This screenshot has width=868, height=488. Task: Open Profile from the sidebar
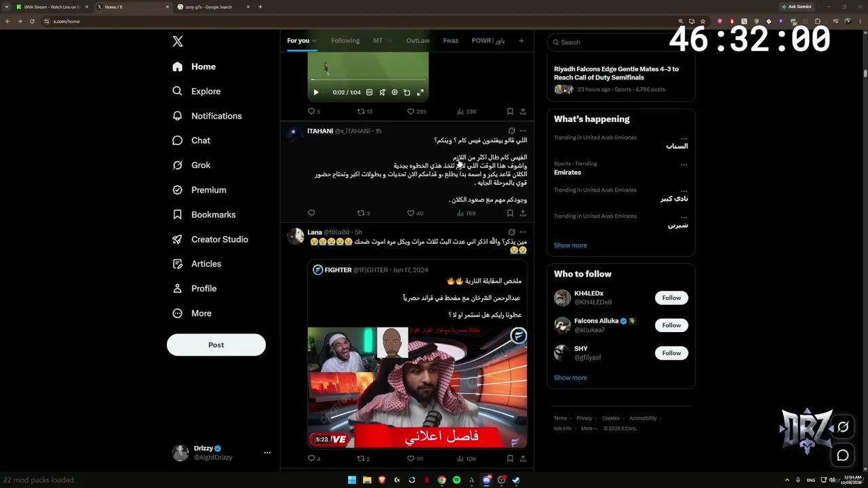[194, 289]
